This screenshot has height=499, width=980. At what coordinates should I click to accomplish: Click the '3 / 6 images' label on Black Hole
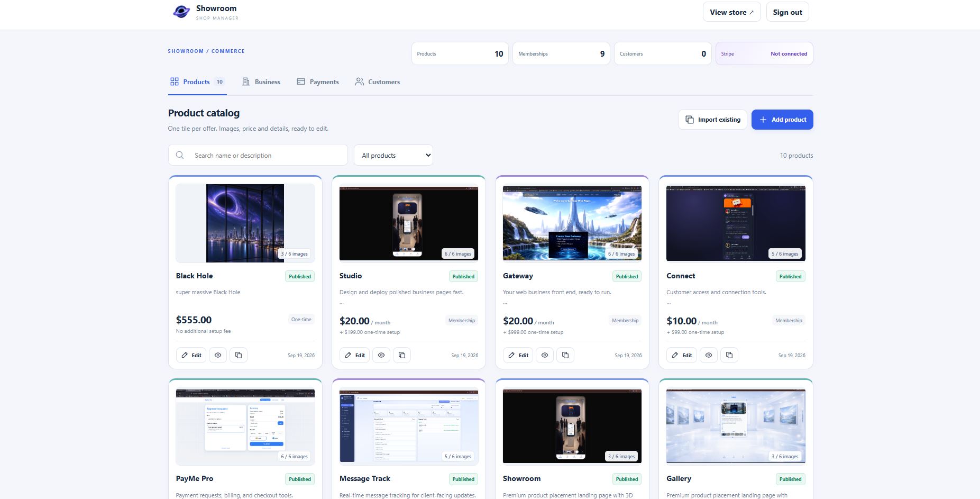tap(295, 254)
